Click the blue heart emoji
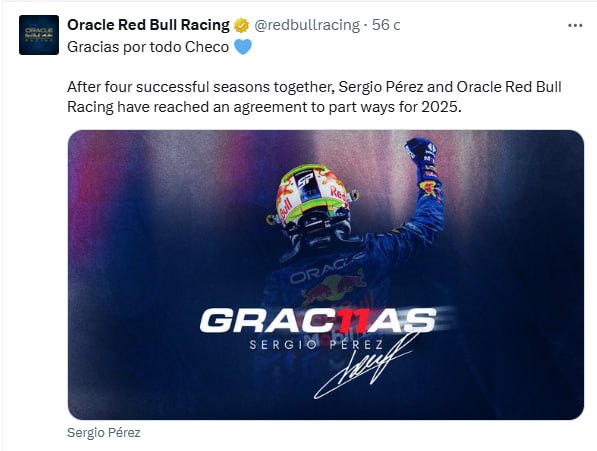 click(x=243, y=47)
